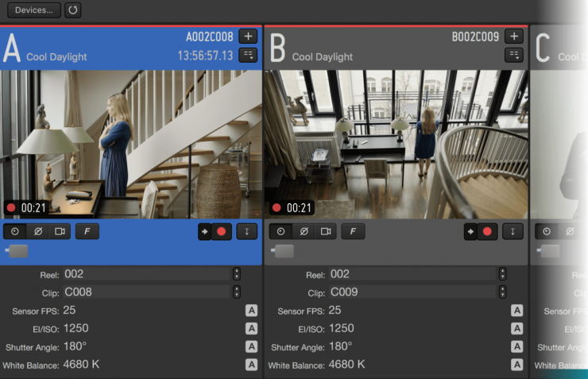
Task: Open the list dropdown on camera A header
Action: [248, 55]
